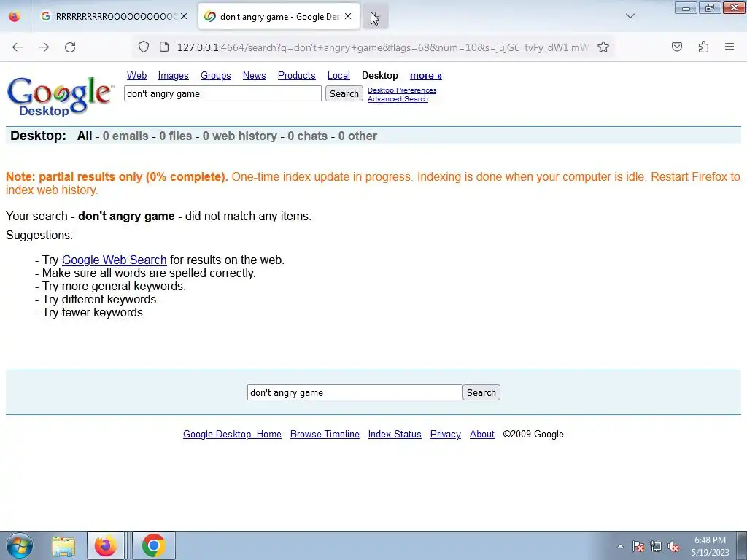Select the 'don't angry game' Google Desktop tab
This screenshot has height=560, width=747.
point(279,16)
